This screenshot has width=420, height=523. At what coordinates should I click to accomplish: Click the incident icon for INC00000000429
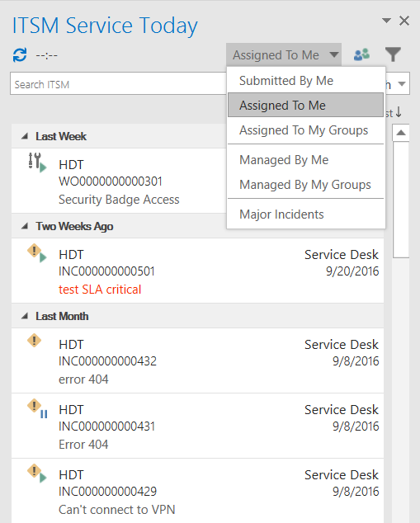[36, 474]
